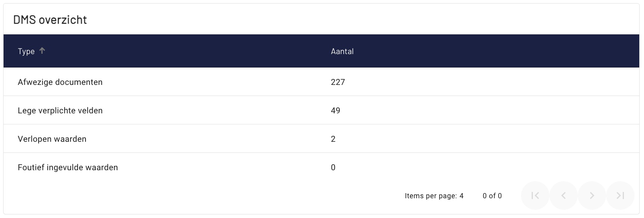Viewport: 644px width, 218px height.
Task: Click the items per page value 4
Action: click(x=462, y=196)
